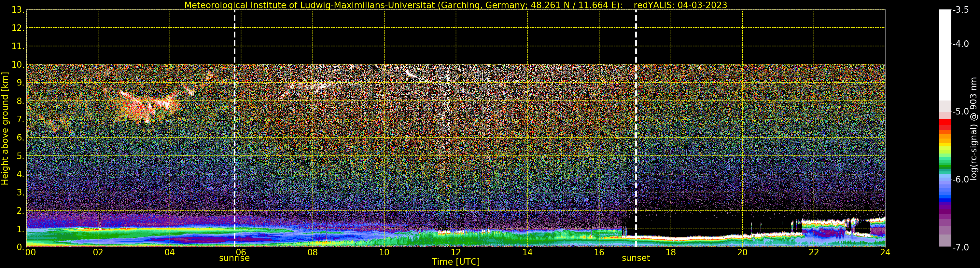Click the height axis tick '11.'

pyautogui.click(x=18, y=47)
